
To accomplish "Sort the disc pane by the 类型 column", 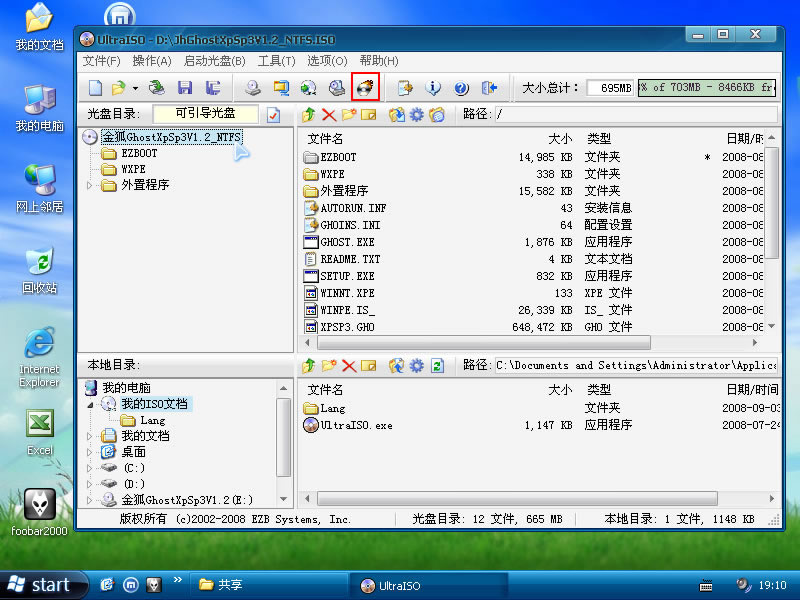I will [x=598, y=139].
